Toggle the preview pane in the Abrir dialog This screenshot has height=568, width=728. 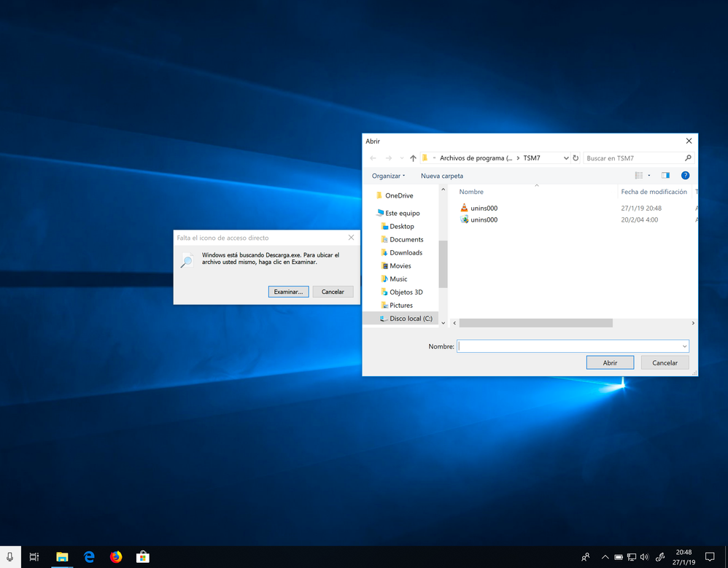tap(665, 175)
